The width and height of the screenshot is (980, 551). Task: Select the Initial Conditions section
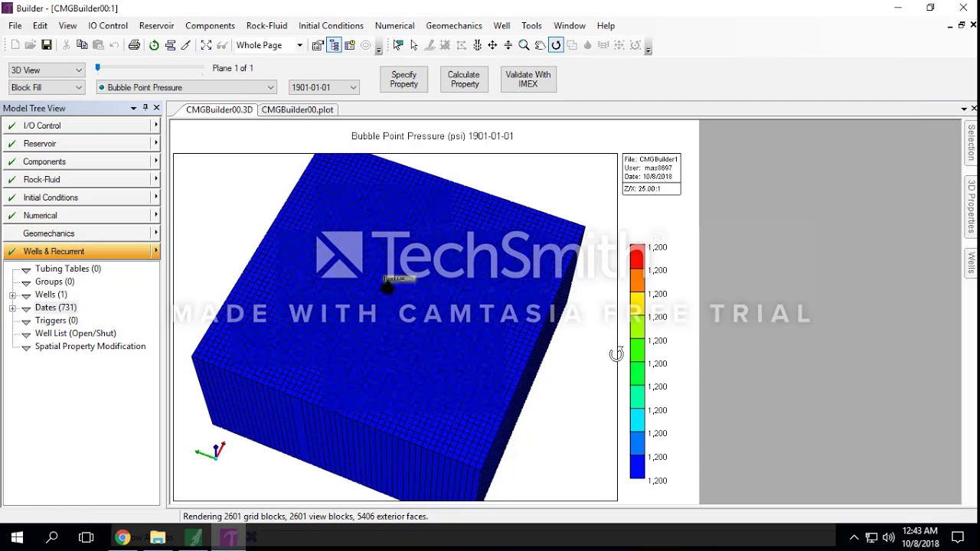[81, 197]
